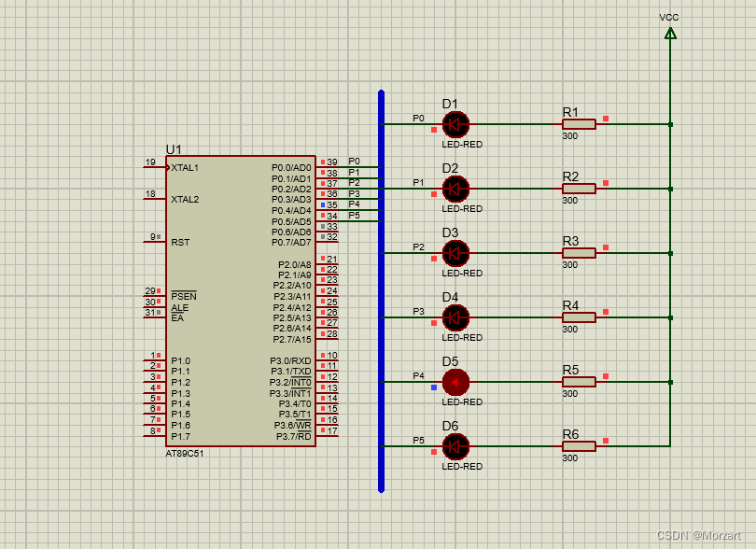Screen dimensions: 756x549
Task: Click the P3.0/RXD pin name
Action: pyautogui.click(x=290, y=360)
